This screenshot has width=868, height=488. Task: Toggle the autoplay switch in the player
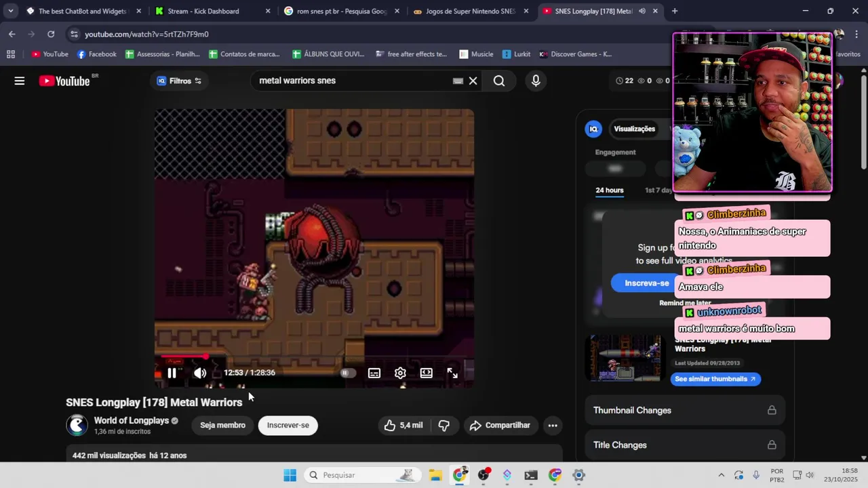(347, 373)
